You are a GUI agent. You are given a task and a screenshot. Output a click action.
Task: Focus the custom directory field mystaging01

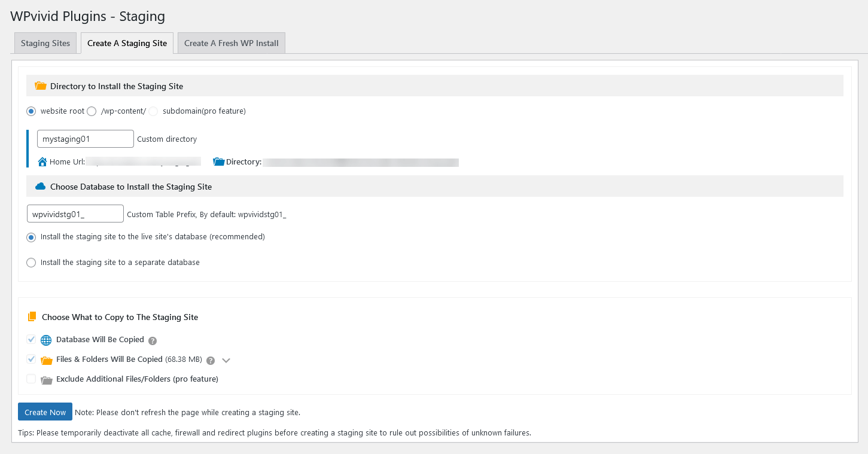(86, 139)
